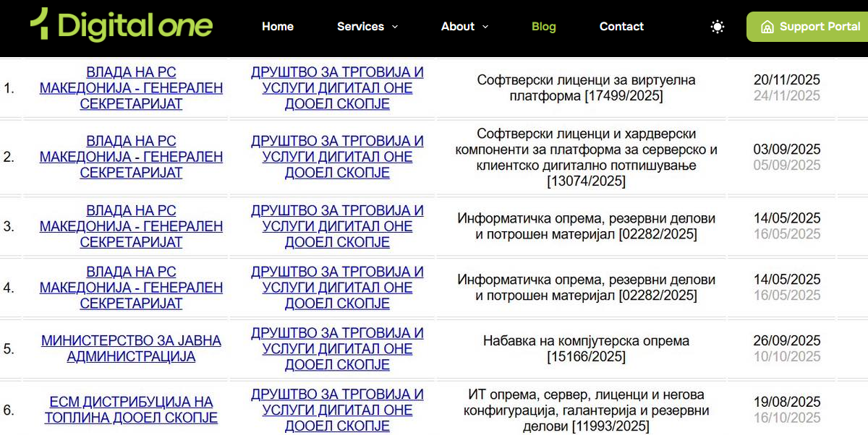Click МИНИСТЕРСТВО ЗА ЈАВНА АДМИНИСТРАЦИЈА link

(131, 348)
